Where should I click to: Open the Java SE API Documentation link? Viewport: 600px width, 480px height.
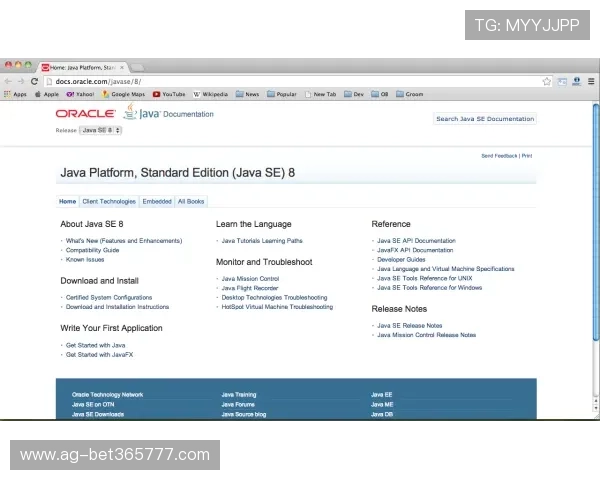tap(416, 241)
